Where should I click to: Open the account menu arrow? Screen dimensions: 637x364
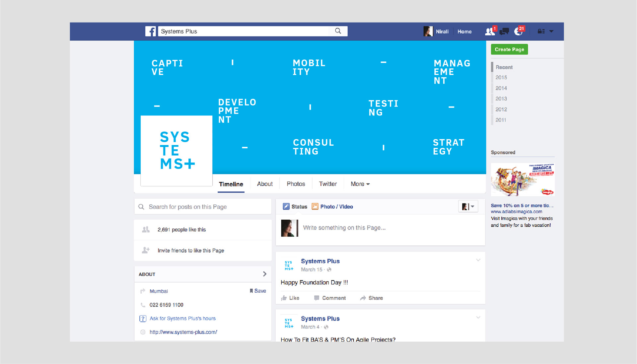pos(551,31)
